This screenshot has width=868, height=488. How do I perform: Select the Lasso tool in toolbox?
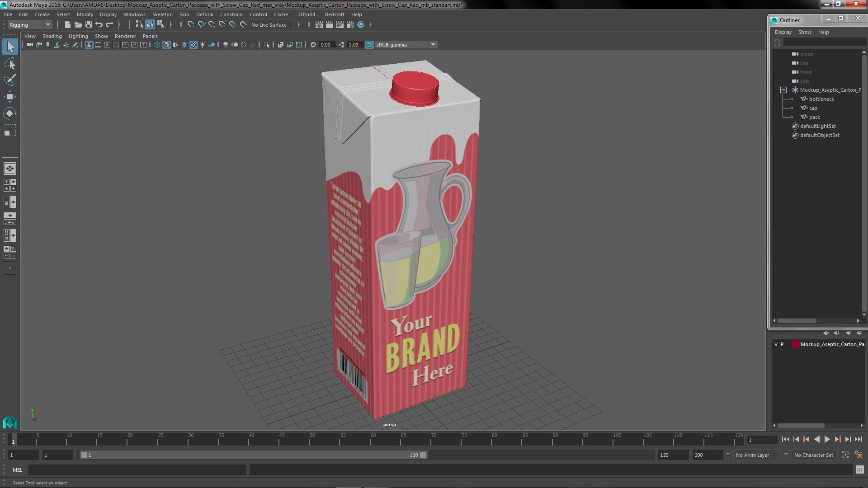coord(10,64)
